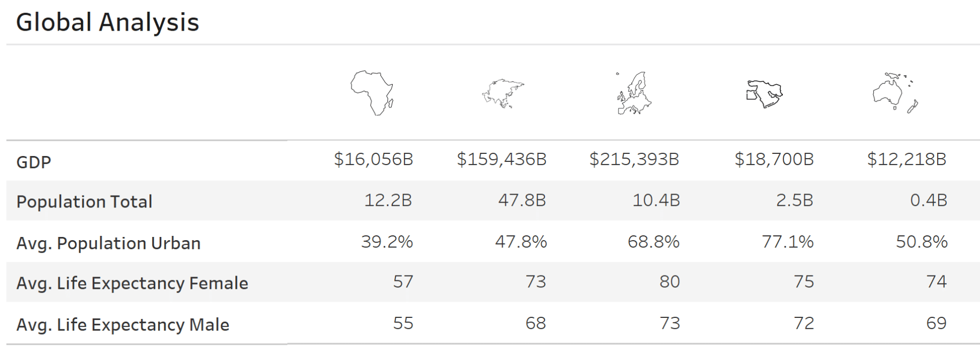This screenshot has height=349, width=980.
Task: Click the 77.1% urban population value
Action: (x=788, y=242)
